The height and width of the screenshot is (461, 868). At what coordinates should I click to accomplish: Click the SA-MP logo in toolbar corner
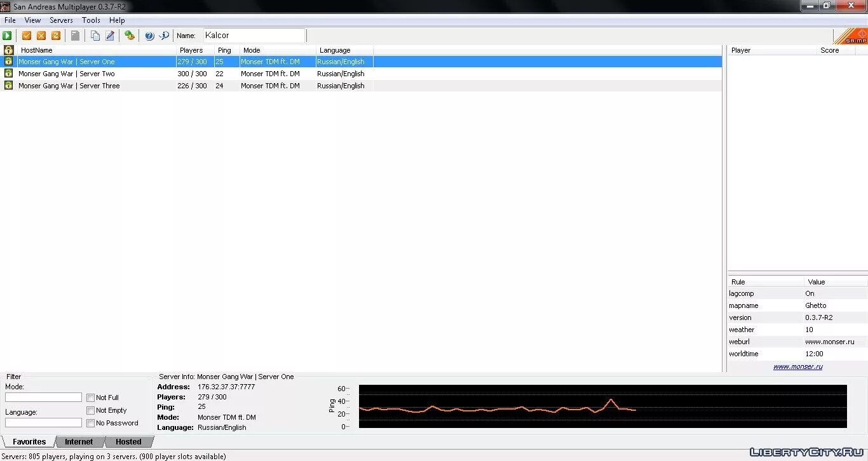coord(850,36)
